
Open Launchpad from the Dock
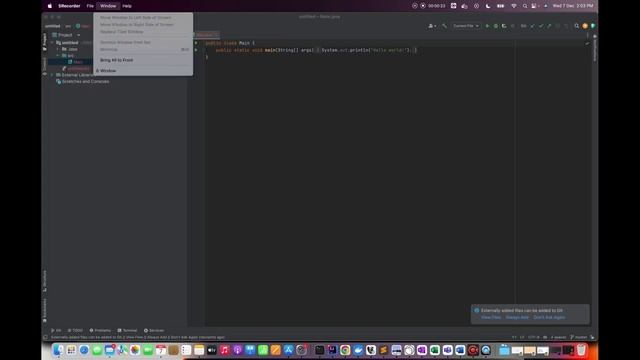[x=71, y=350]
